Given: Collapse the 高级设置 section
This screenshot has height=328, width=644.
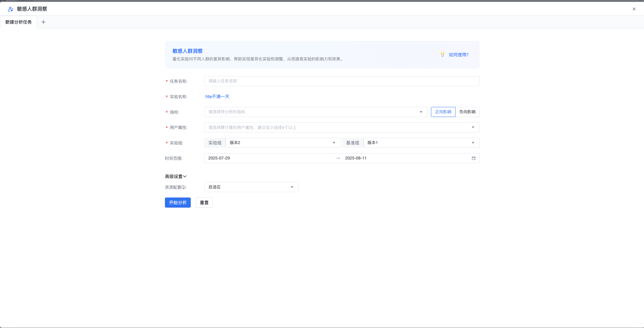Looking at the screenshot, I should pos(176,176).
